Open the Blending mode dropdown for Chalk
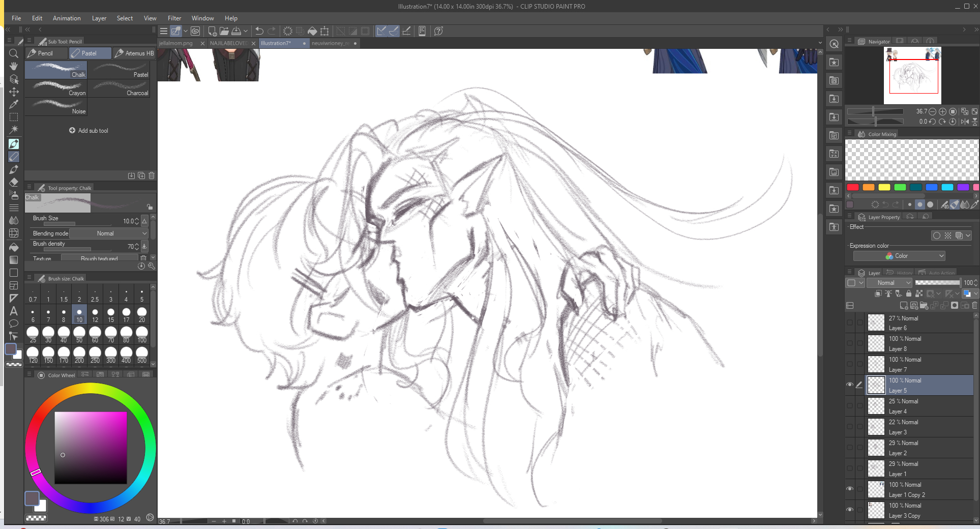The height and width of the screenshot is (529, 980). point(108,233)
